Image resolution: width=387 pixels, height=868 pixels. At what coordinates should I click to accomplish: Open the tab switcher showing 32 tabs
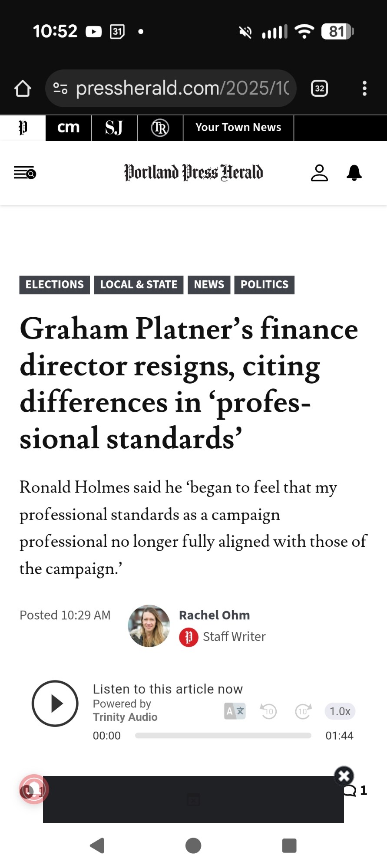tap(319, 89)
